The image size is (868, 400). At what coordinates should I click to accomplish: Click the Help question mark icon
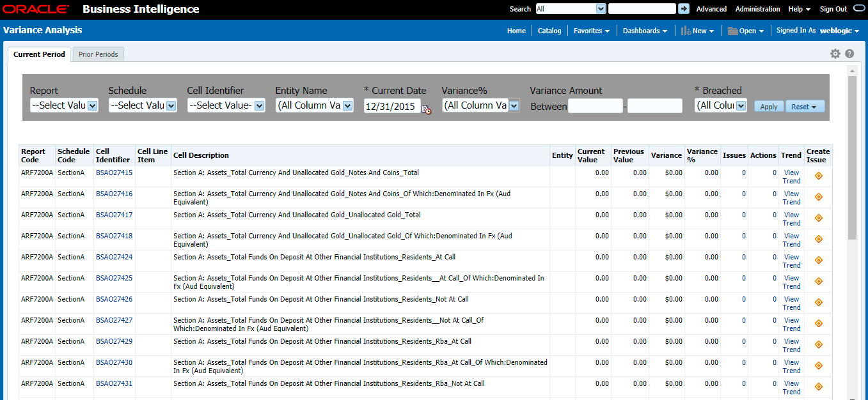click(x=849, y=54)
